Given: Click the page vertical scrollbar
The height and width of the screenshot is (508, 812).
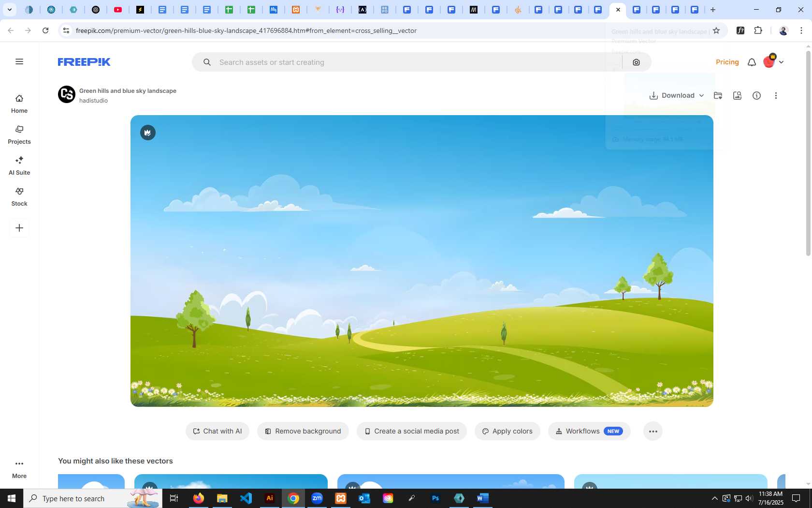Looking at the screenshot, I should click(808, 153).
